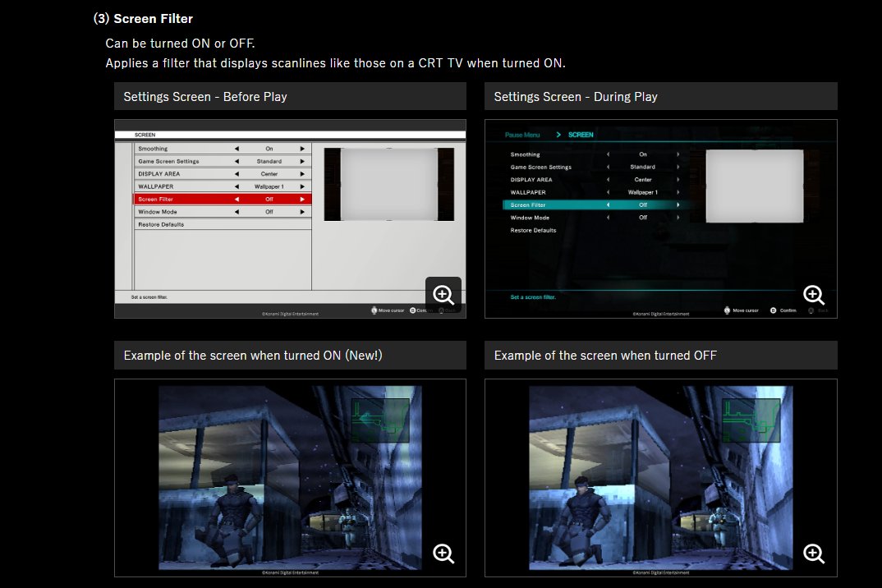Open the zoom magnifier on the filter OFF example
The image size is (882, 588).
coord(813,553)
